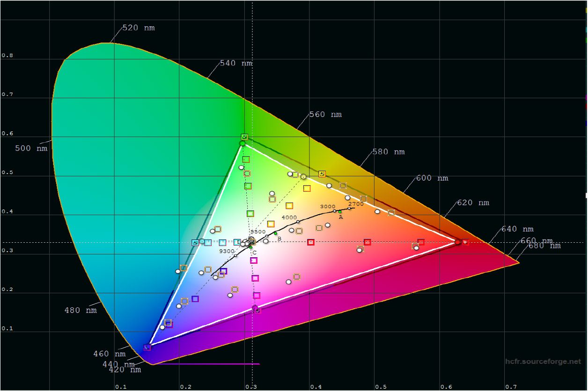Select the measured red primary circle marker

458,242
